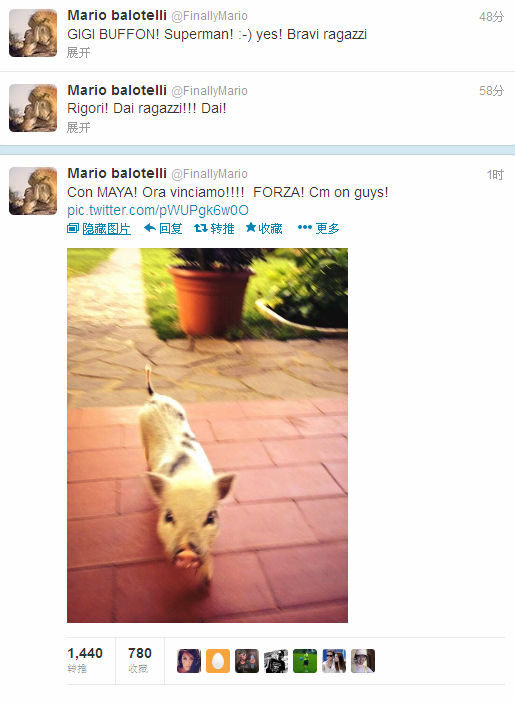Click the favorite star icon
515x702 pixels.
(251, 228)
